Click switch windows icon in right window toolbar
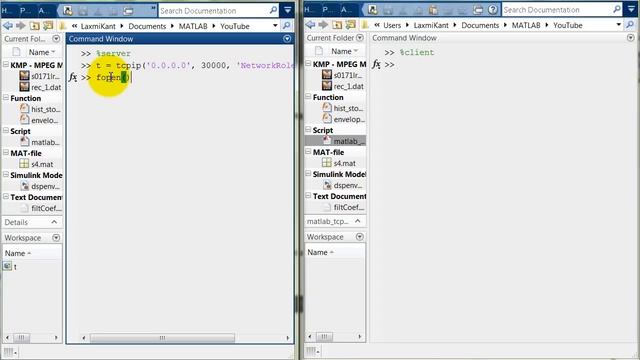 [478, 9]
